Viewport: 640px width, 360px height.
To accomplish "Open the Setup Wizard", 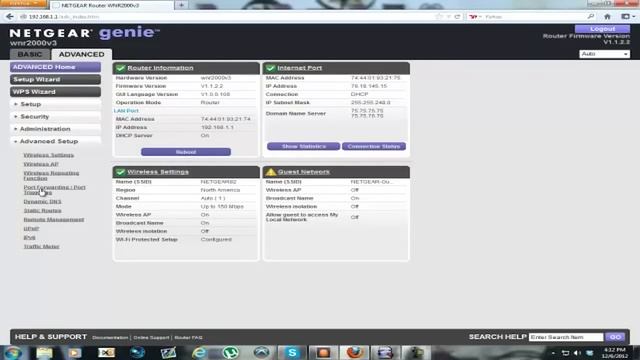I will coord(56,80).
